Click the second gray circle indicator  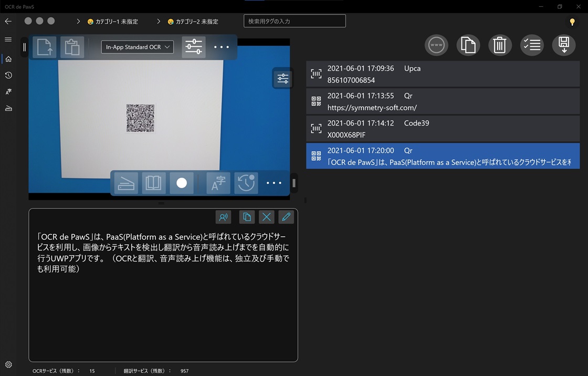(x=39, y=21)
